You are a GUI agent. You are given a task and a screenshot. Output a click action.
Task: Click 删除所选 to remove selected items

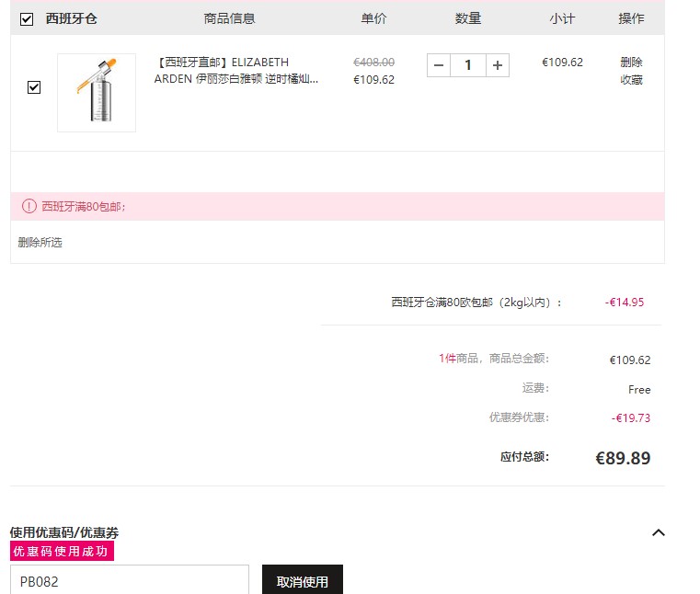click(40, 243)
